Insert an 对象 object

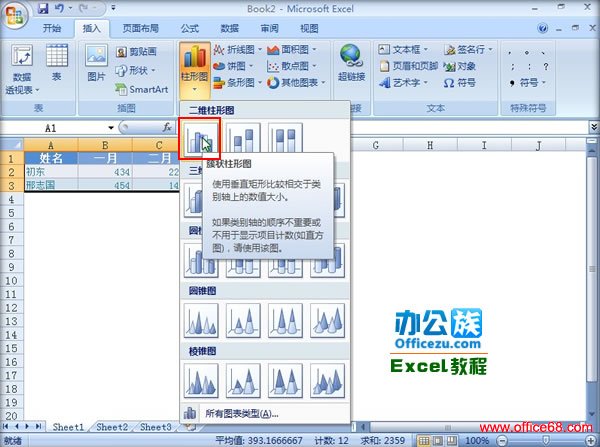point(460,66)
